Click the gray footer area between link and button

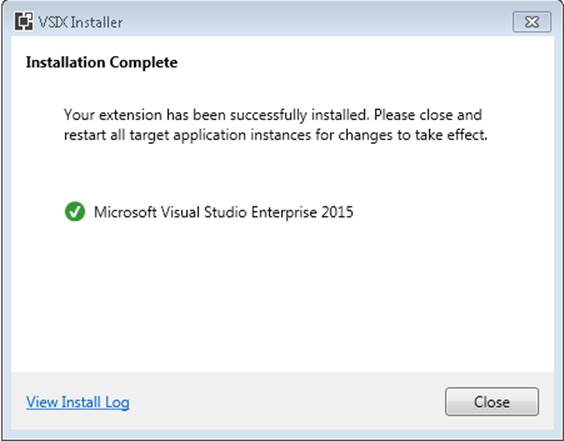click(x=287, y=402)
